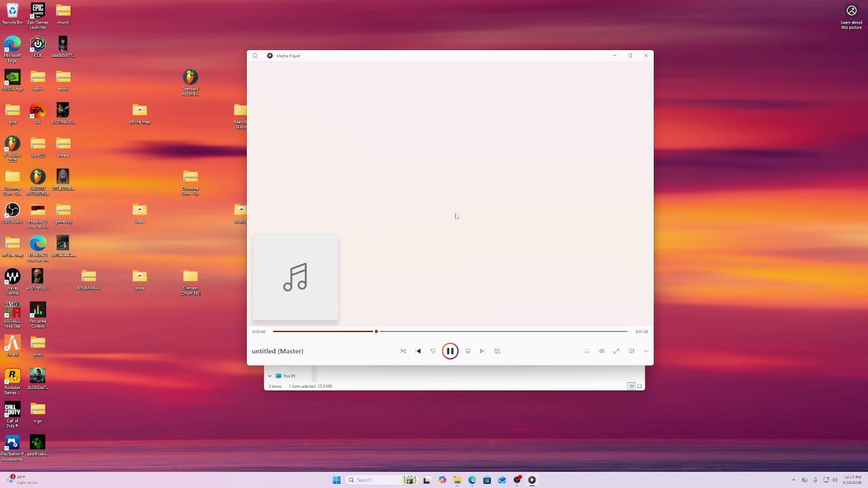Select the gameboy folder on desktop
868x488 pixels.
pos(63,213)
